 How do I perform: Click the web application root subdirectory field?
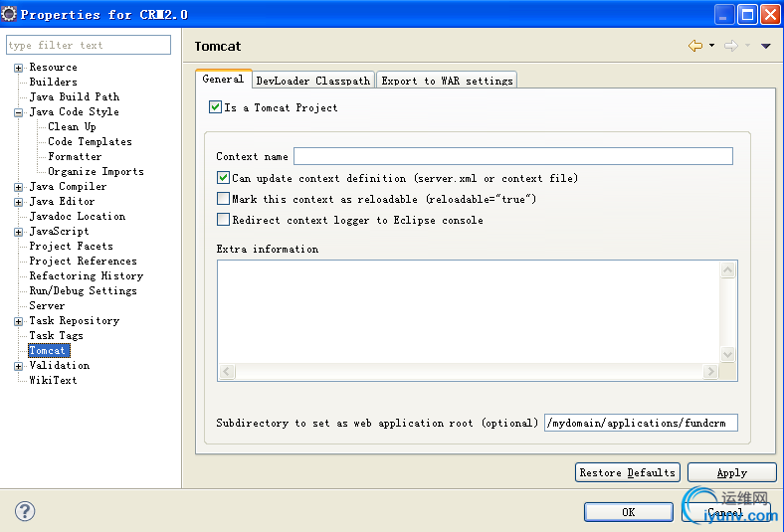(641, 423)
